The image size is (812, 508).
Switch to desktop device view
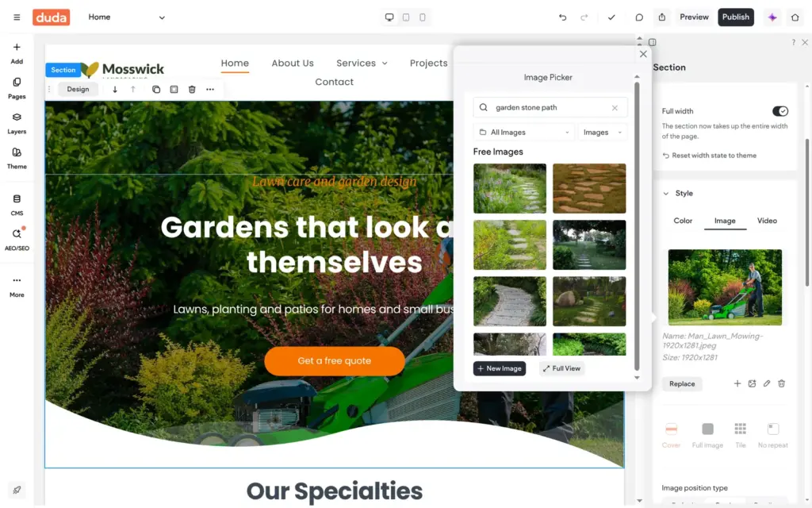point(389,17)
